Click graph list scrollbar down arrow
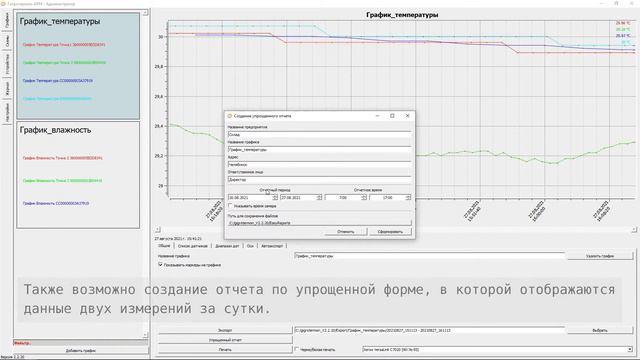 pos(145,335)
